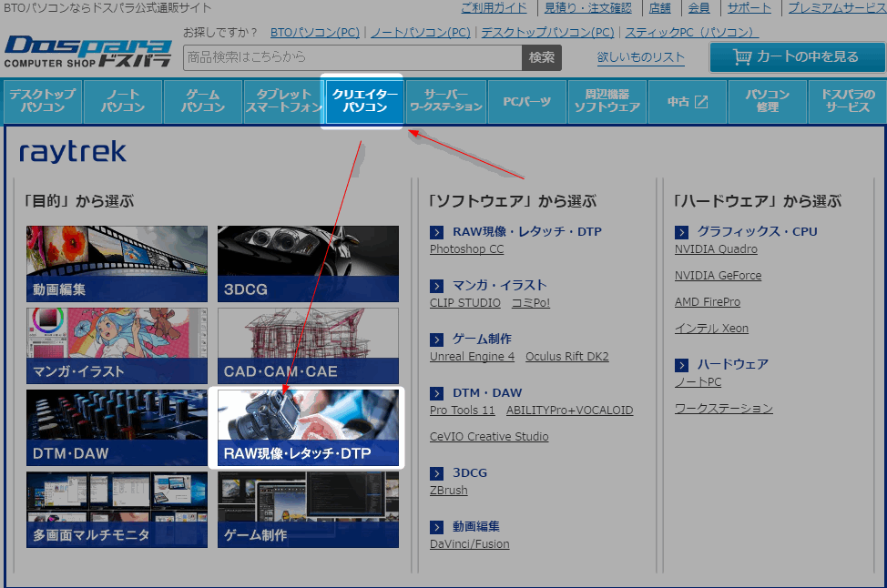887x588 pixels.
Task: Click the 検索 search button
Action: [x=541, y=57]
